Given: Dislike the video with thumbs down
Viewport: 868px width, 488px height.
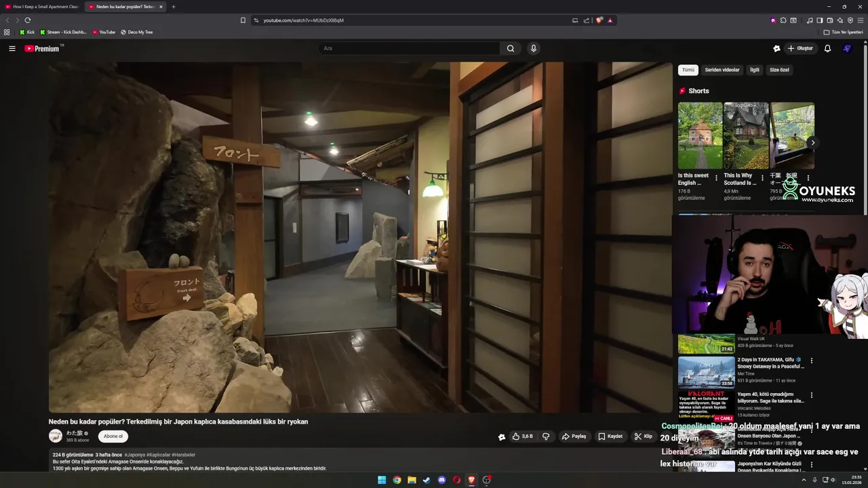Looking at the screenshot, I should tap(546, 436).
